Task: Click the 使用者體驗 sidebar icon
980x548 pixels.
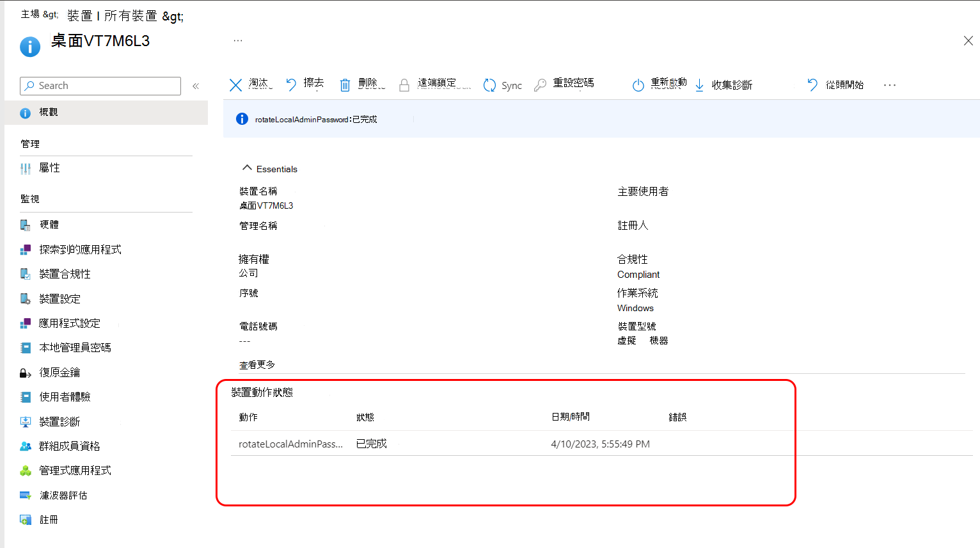Action: 26,397
